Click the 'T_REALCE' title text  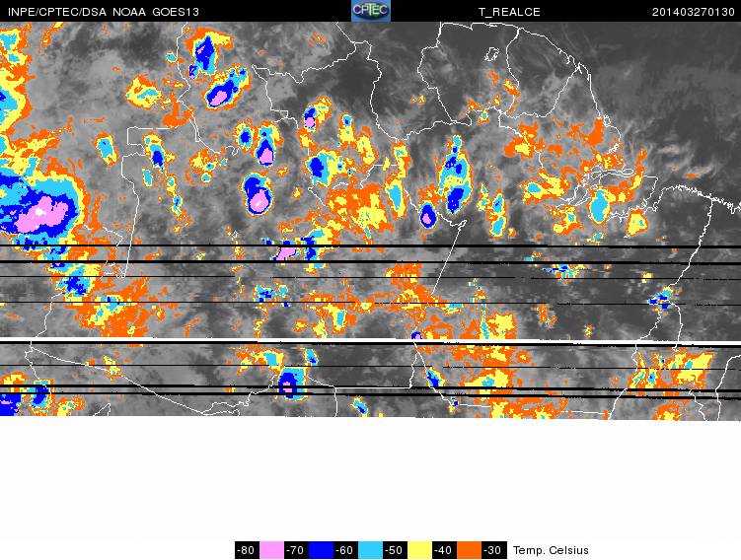click(509, 12)
